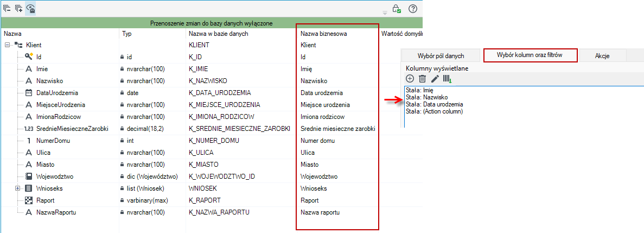Click the Klient entity hierarchy icon
The height and width of the screenshot is (233, 644).
click(18, 45)
